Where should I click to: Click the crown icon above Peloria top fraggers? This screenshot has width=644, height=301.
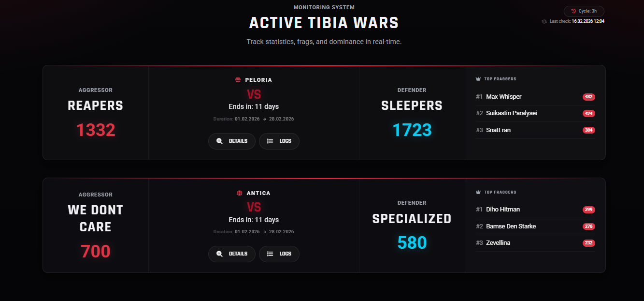pyautogui.click(x=478, y=78)
